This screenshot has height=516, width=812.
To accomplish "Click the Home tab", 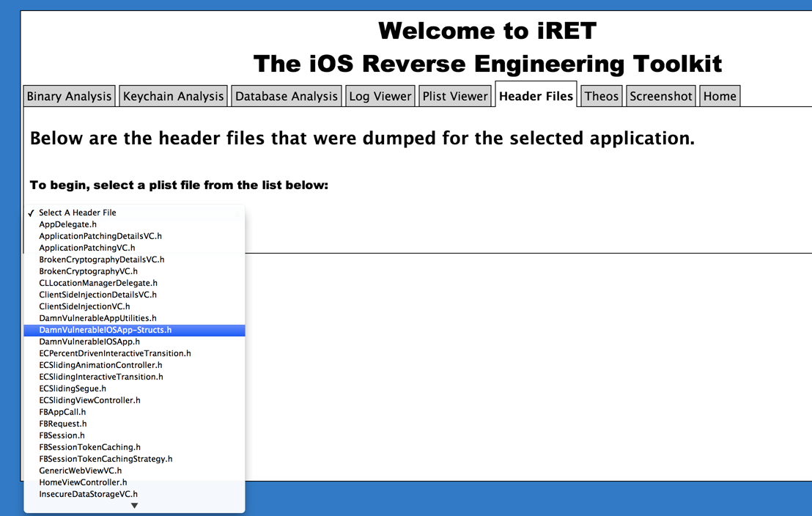I will point(719,96).
